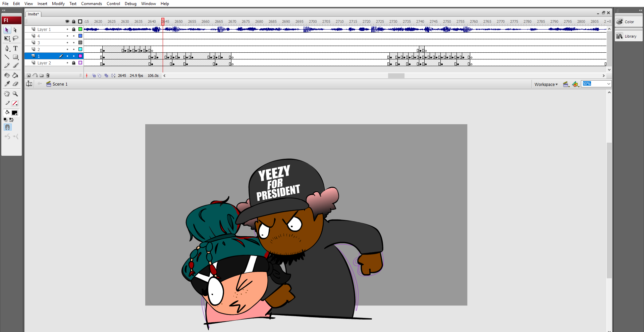Show all layers as outlines header

80,21
